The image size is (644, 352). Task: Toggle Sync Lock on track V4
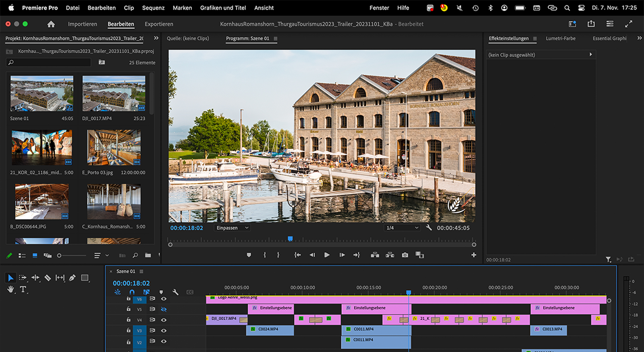click(x=152, y=320)
